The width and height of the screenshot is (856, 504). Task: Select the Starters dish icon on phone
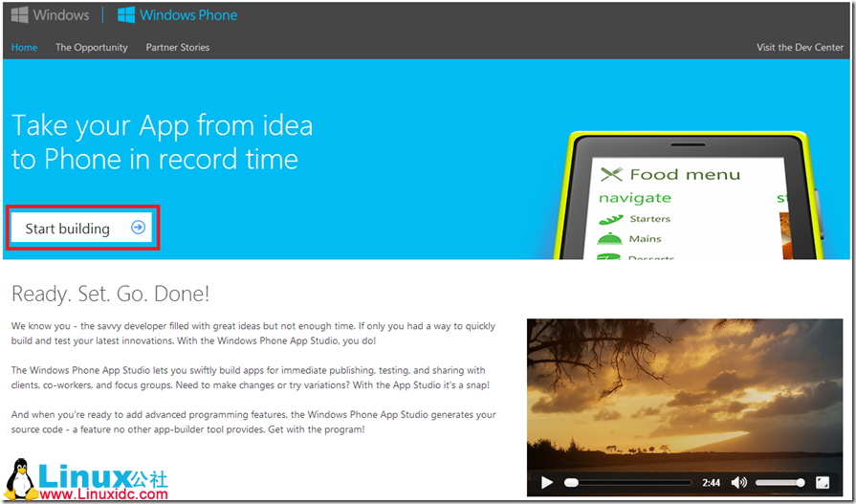[x=610, y=219]
